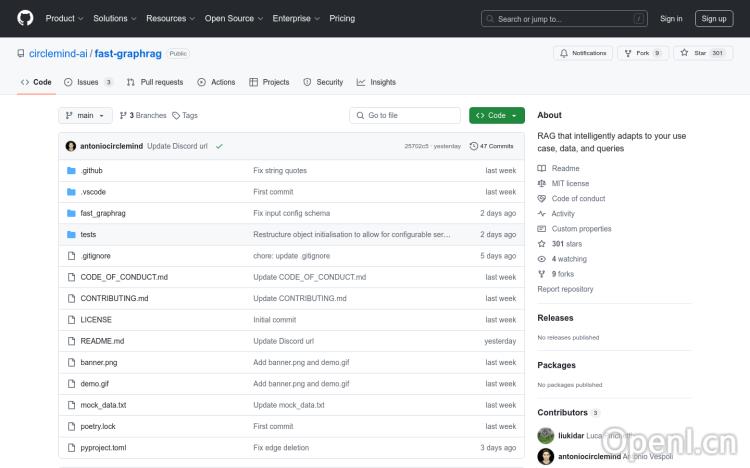The width and height of the screenshot is (750, 468).
Task: Open the Pricing page
Action: [342, 18]
